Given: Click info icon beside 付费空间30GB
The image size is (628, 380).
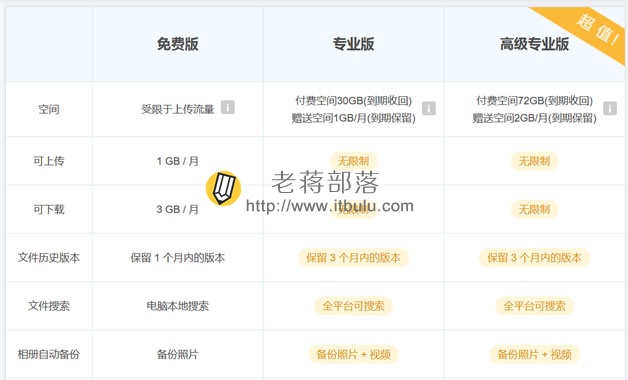Looking at the screenshot, I should (x=429, y=108).
